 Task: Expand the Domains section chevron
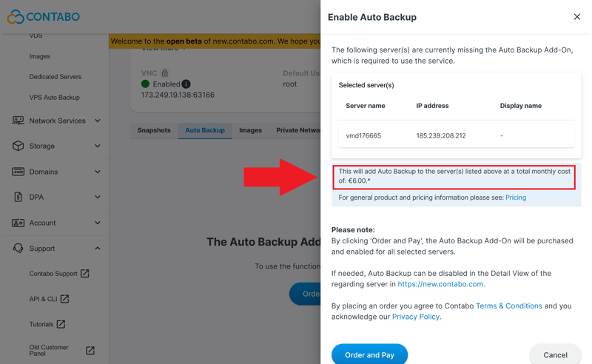click(98, 172)
